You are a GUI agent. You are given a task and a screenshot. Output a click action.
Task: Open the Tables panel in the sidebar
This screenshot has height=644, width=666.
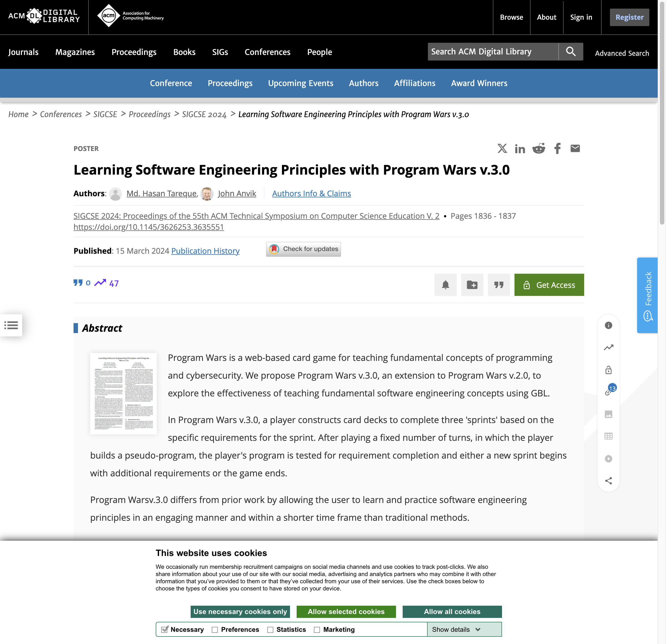coord(609,436)
